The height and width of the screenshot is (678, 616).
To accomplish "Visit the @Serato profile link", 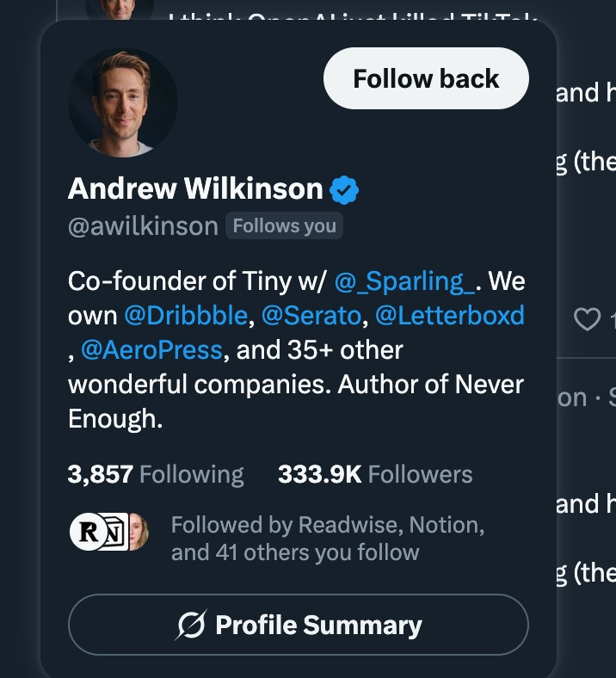I will tap(311, 316).
